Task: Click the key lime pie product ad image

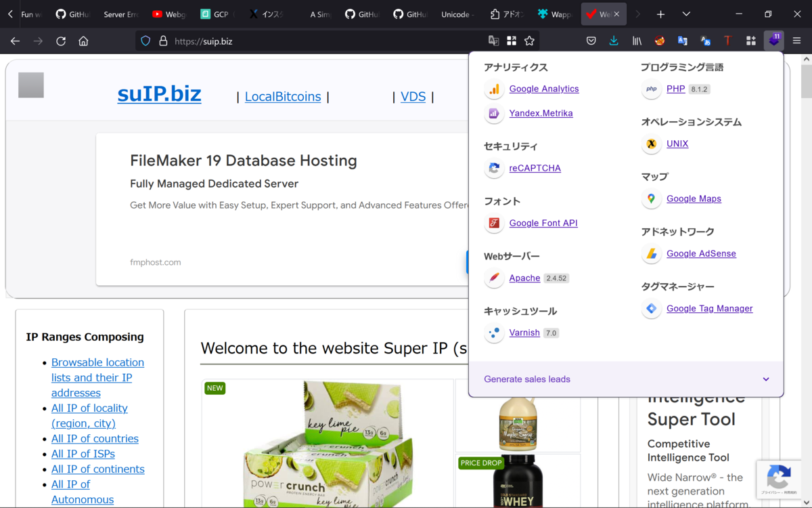Action: [328, 444]
